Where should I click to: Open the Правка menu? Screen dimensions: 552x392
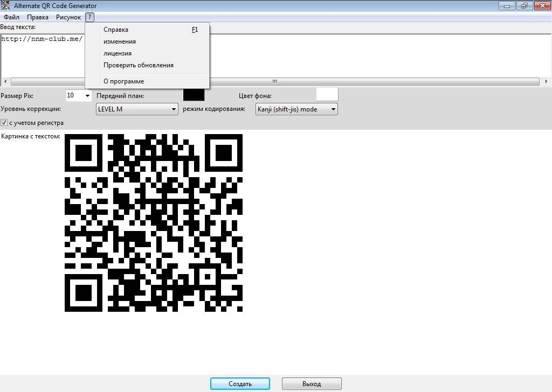coord(38,17)
